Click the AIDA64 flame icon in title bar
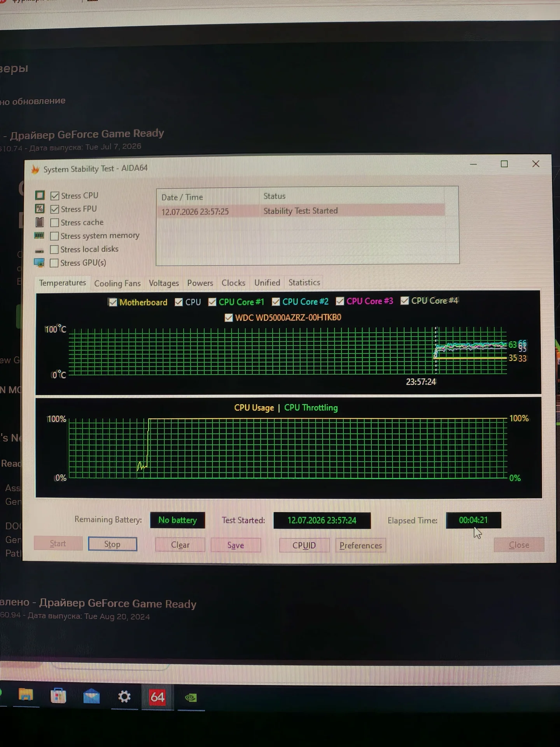This screenshot has width=560, height=747. click(35, 169)
